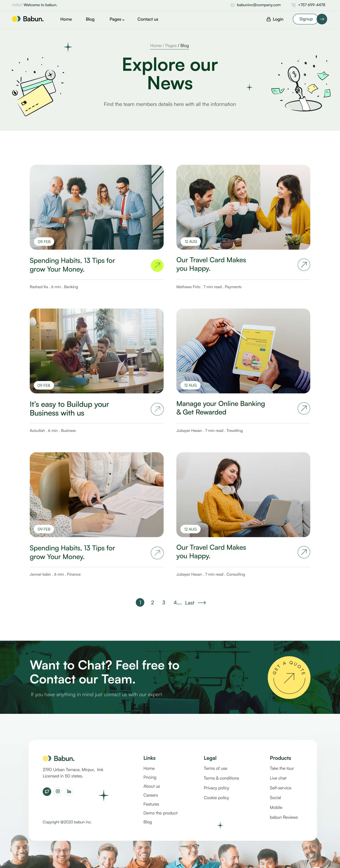
Task: Click the arrow icon for Manage your Online Banking
Action: click(304, 408)
